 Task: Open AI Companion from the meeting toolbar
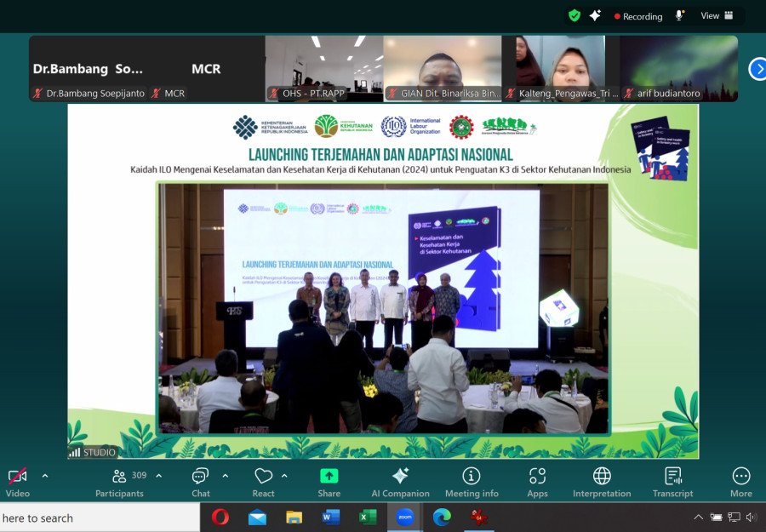point(401,482)
